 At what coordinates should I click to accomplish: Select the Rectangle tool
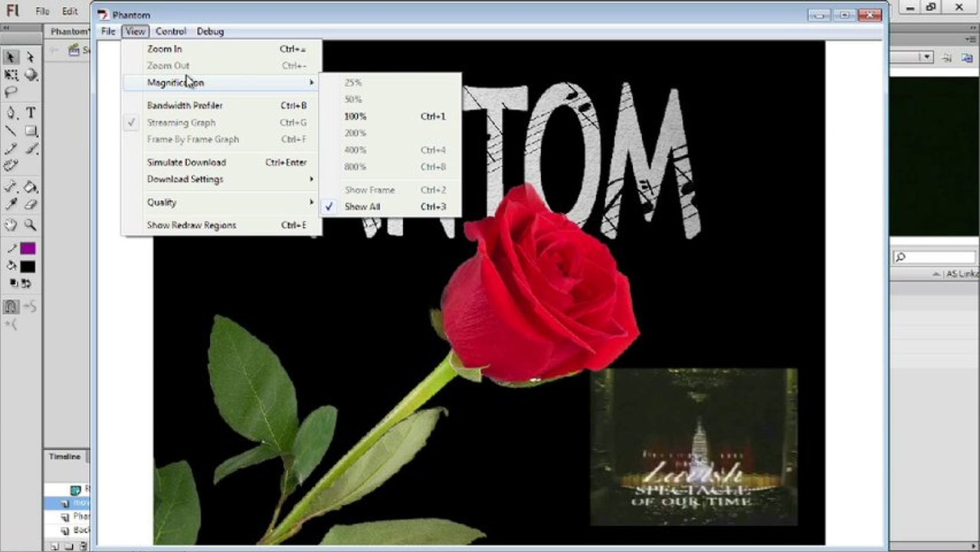click(x=30, y=131)
